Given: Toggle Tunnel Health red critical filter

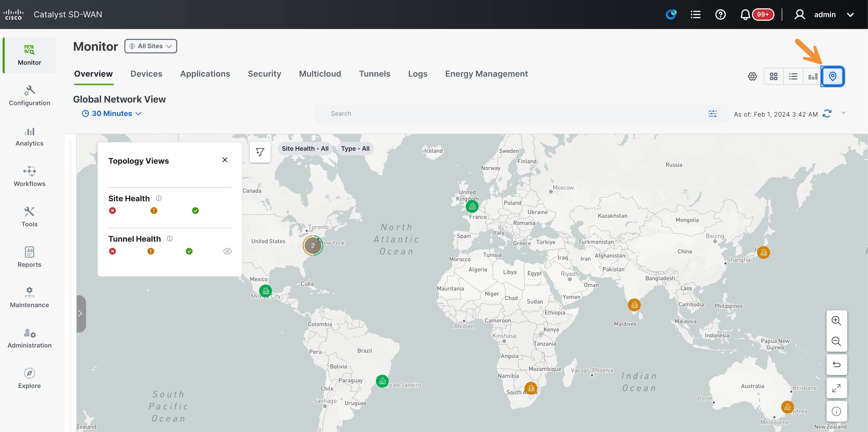Looking at the screenshot, I should click(112, 251).
